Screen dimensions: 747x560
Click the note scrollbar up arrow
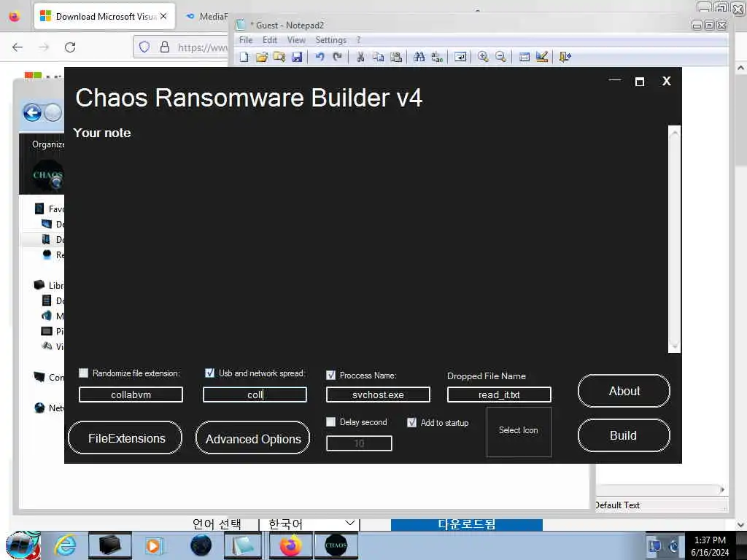coord(674,133)
